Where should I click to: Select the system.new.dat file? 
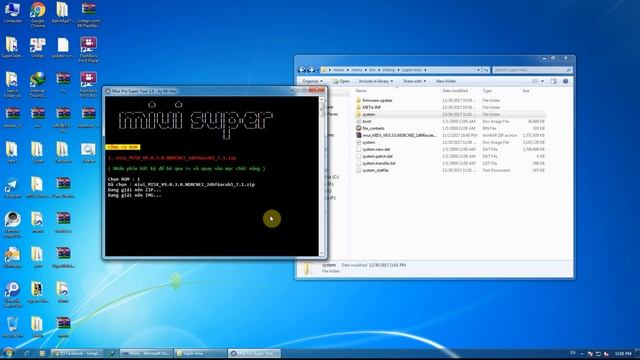pyautogui.click(x=376, y=149)
